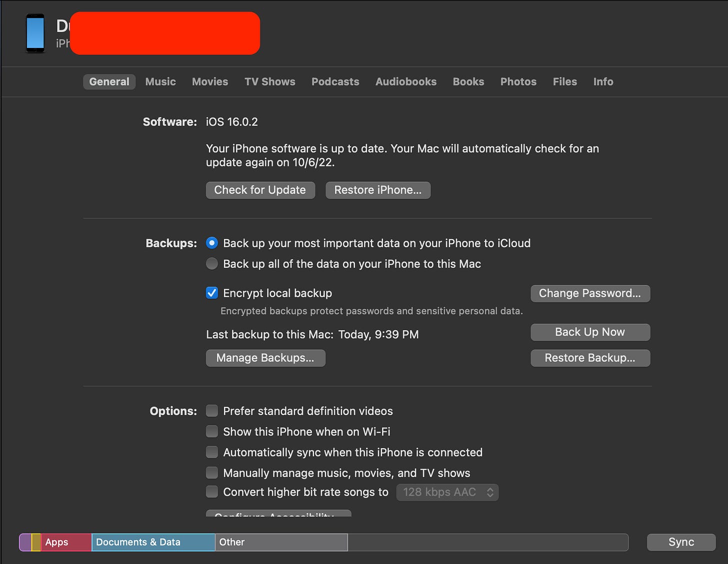Select back up to this Mac option
The image size is (728, 564).
[212, 264]
